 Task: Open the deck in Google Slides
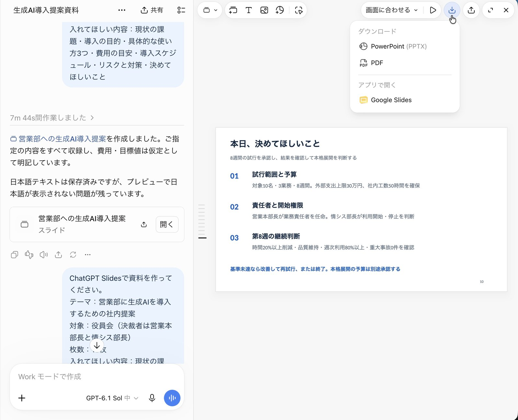point(405,100)
